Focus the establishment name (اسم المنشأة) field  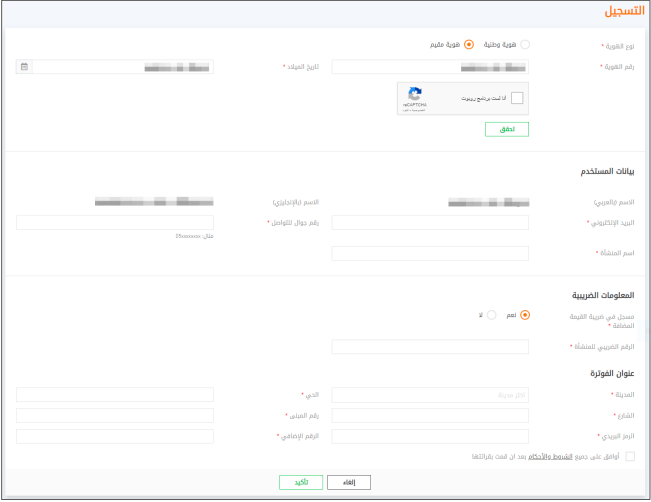pyautogui.click(x=430, y=253)
